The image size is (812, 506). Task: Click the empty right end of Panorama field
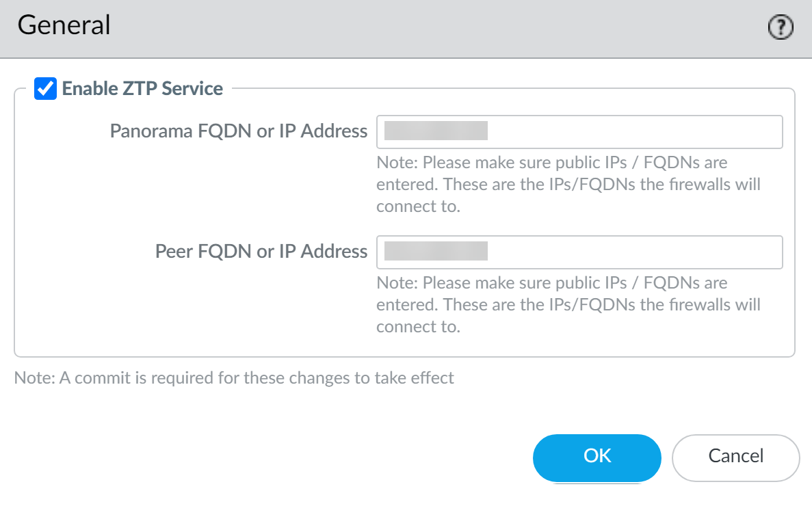pos(718,132)
